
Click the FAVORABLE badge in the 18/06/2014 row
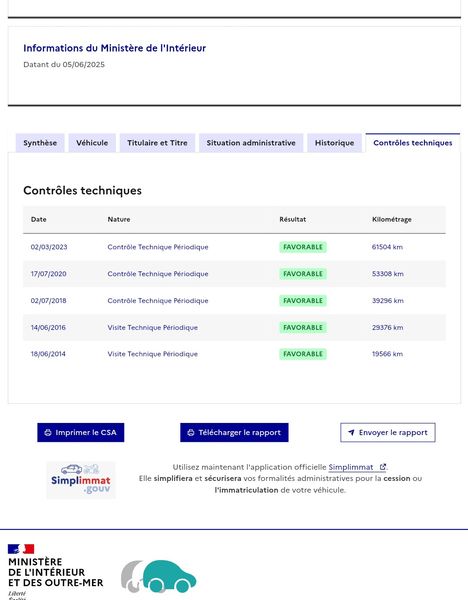303,354
